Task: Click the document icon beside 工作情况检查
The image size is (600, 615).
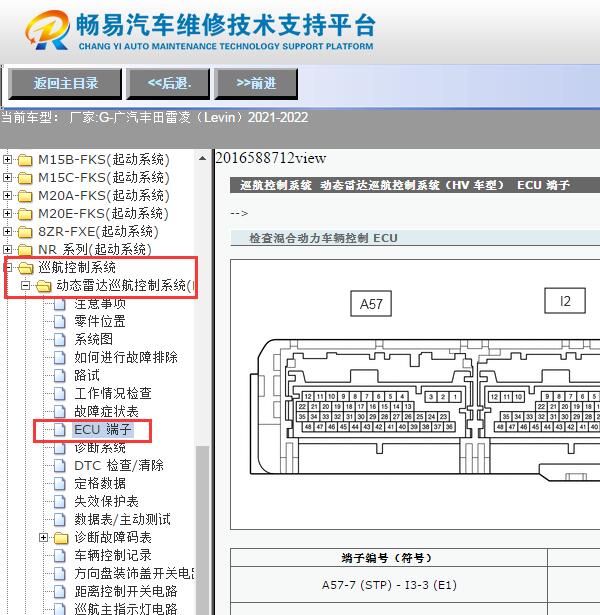Action: pyautogui.click(x=60, y=393)
